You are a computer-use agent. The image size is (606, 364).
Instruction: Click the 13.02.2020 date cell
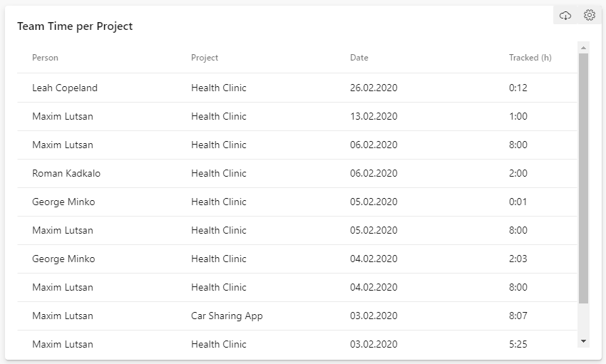coord(374,117)
